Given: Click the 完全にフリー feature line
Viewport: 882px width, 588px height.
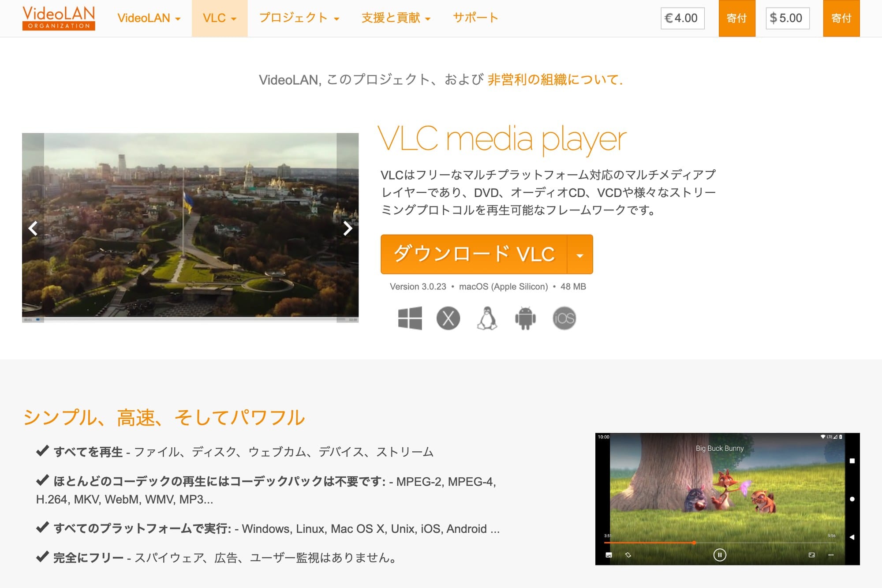Looking at the screenshot, I should click(216, 558).
